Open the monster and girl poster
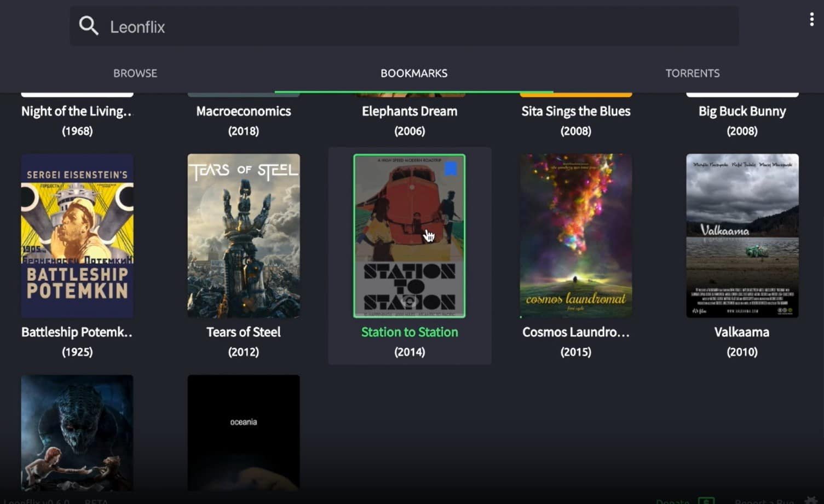Image resolution: width=824 pixels, height=504 pixels. tap(77, 432)
